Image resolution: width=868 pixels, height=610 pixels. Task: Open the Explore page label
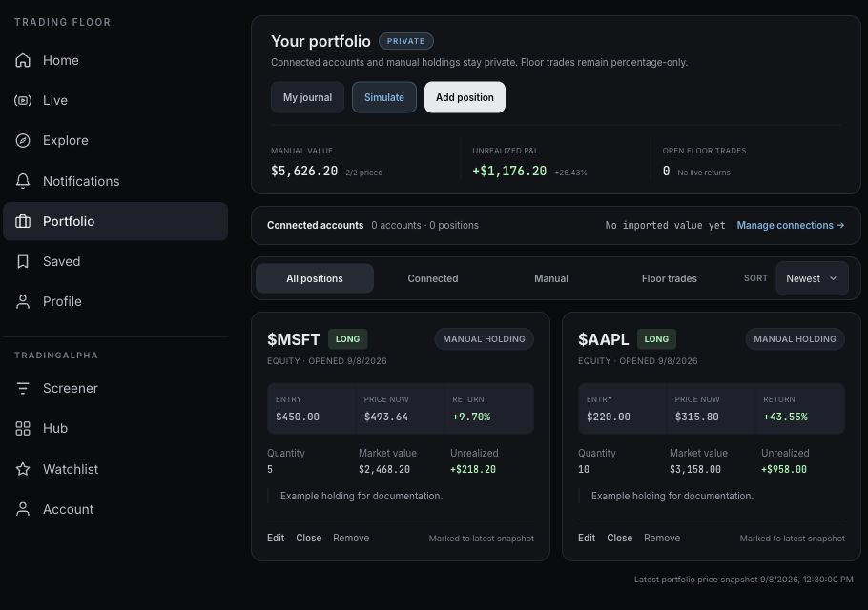pyautogui.click(x=65, y=140)
